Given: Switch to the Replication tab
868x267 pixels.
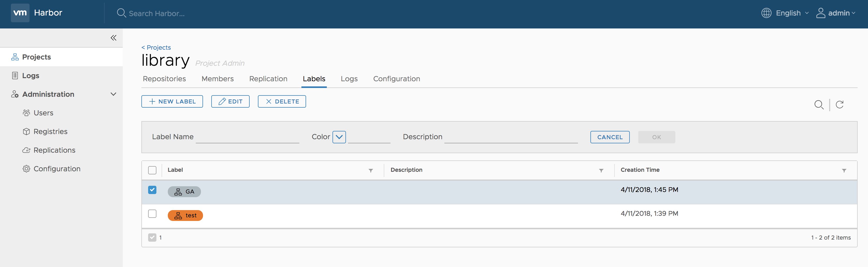Looking at the screenshot, I should click(268, 79).
